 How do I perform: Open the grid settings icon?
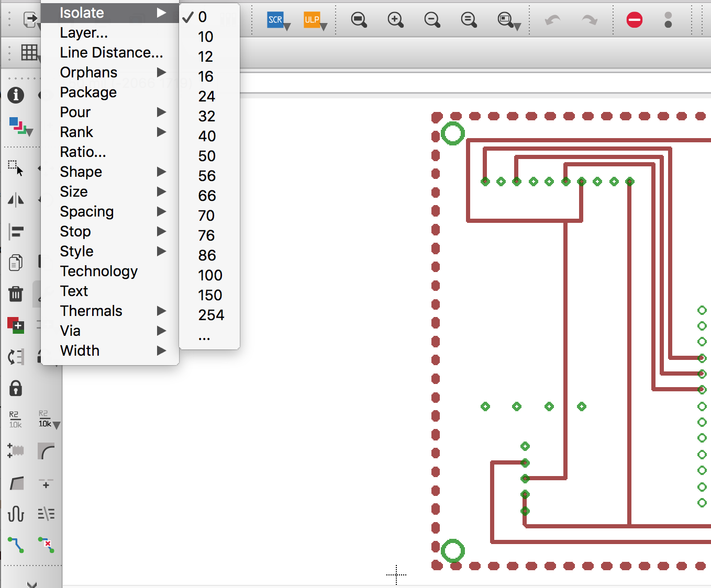(29, 52)
